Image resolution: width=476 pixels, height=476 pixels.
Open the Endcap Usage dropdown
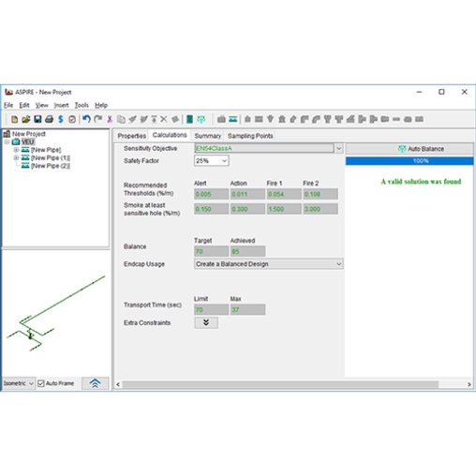click(269, 264)
